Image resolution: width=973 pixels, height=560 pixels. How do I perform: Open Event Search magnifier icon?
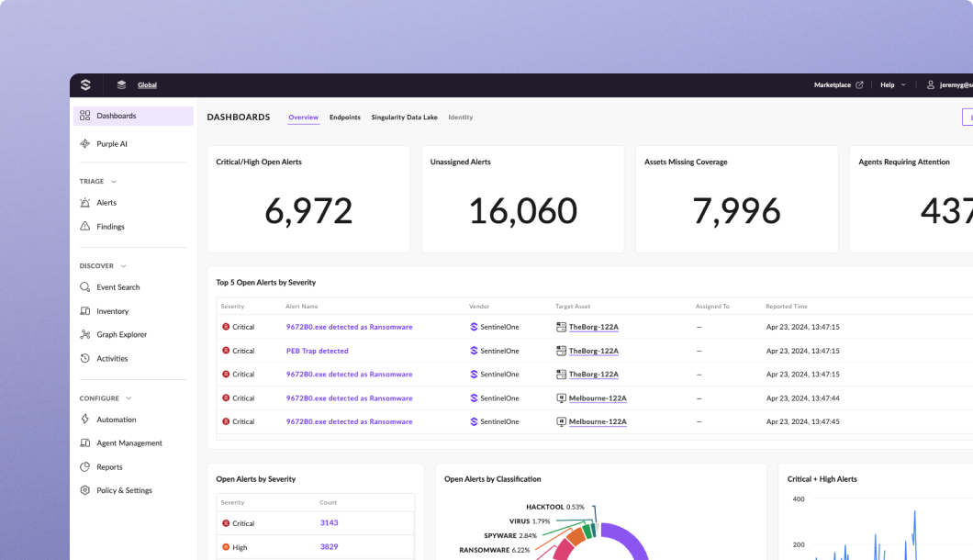pyautogui.click(x=85, y=287)
